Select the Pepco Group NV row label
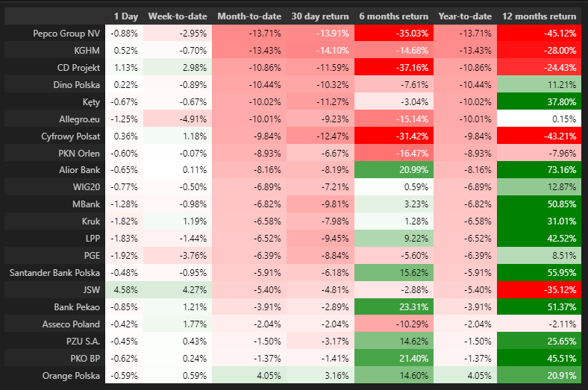Screen dimensions: 588x390 coord(66,34)
